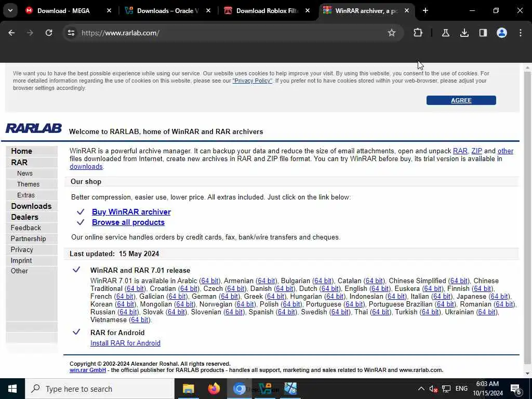Follow the ZIP format link
This screenshot has height=399, width=532.
(477, 151)
